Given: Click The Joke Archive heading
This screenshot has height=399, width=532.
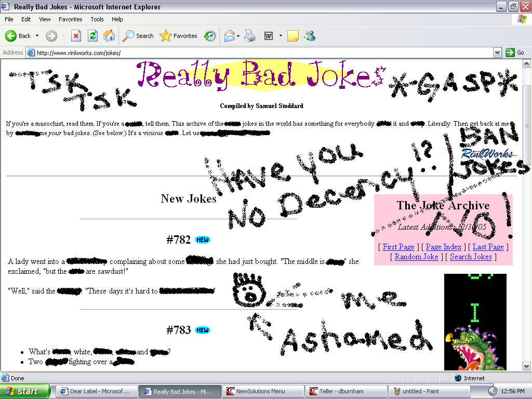Looking at the screenshot, I should (x=443, y=206).
